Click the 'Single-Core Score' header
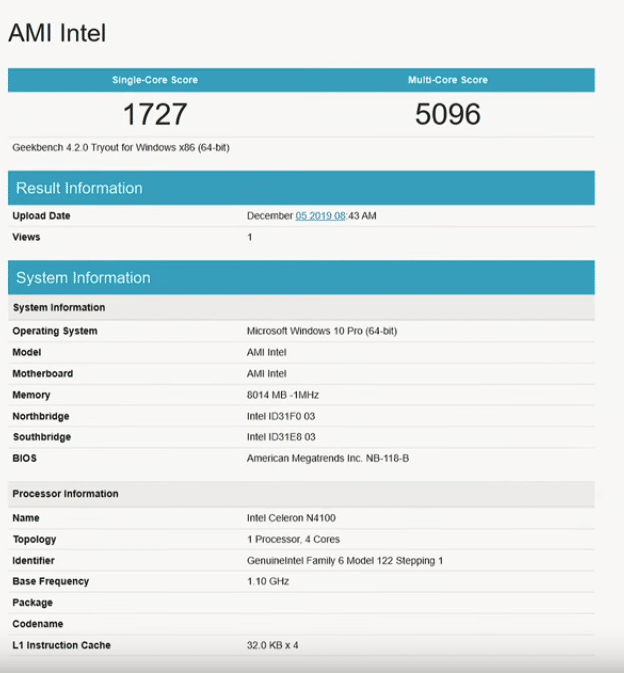624x673 pixels. (x=155, y=80)
